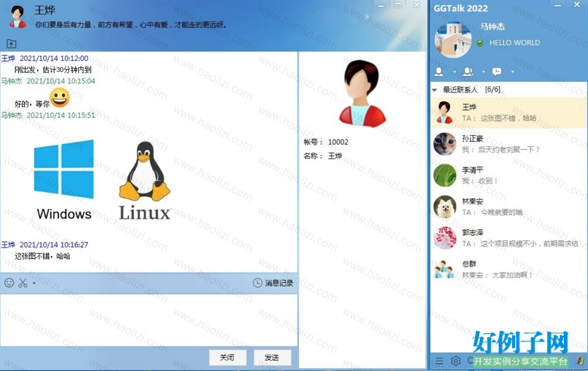This screenshot has width=588, height=371.
Task: Switch to the recent chats icon tab
Action: [x=497, y=72]
